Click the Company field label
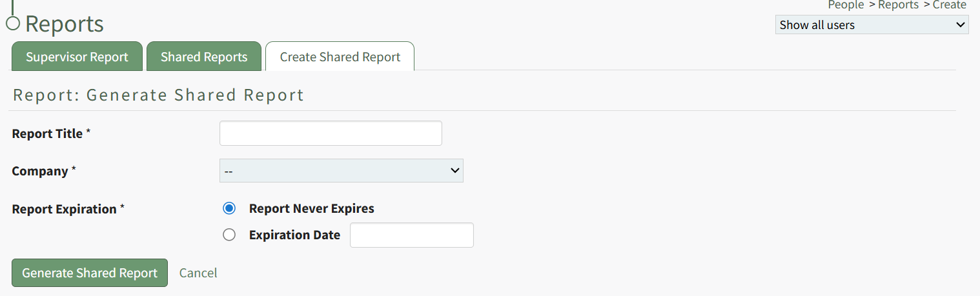 click(40, 171)
